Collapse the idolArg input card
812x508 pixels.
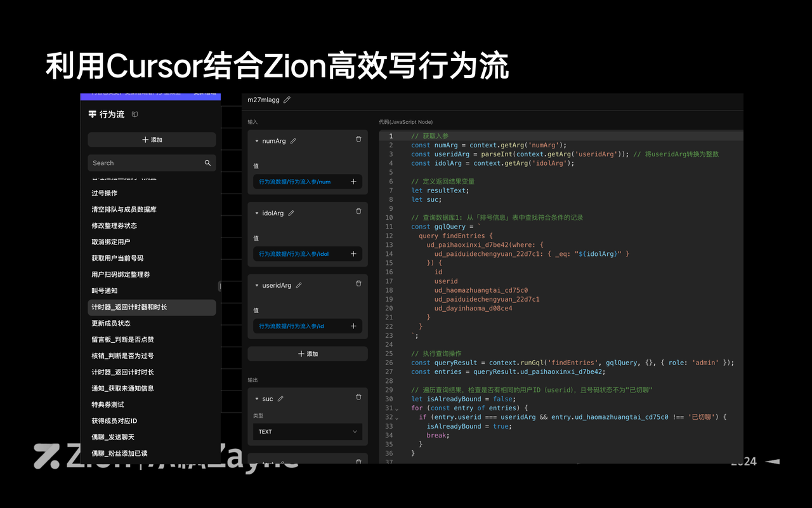(257, 213)
